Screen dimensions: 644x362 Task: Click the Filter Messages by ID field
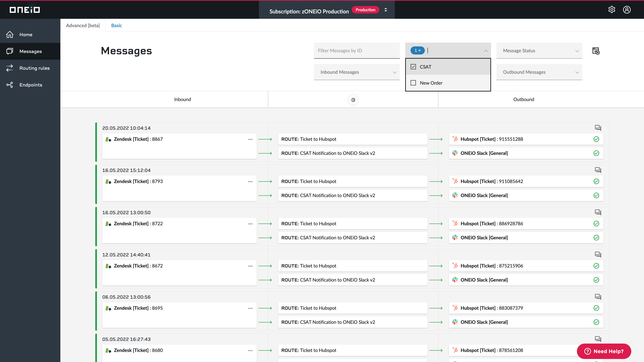tap(357, 50)
